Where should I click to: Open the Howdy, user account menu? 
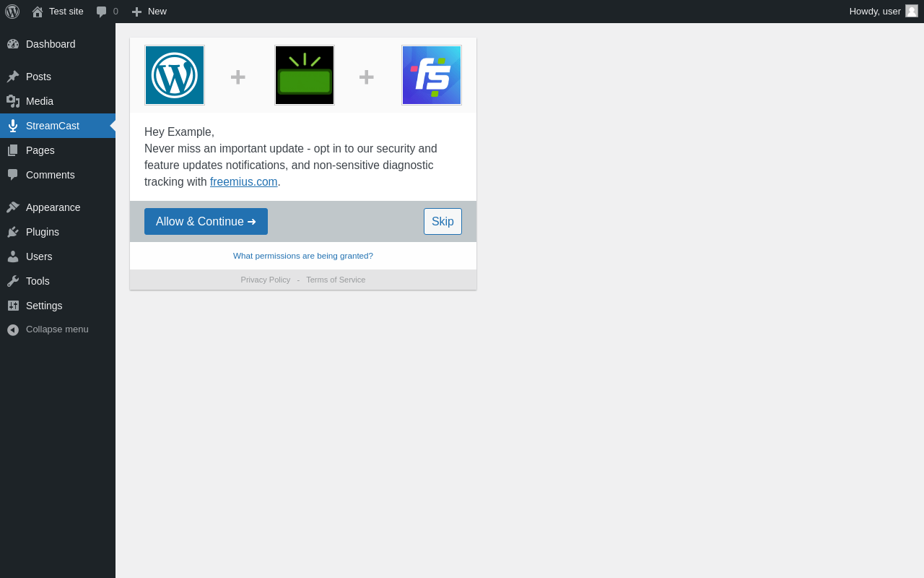click(875, 12)
